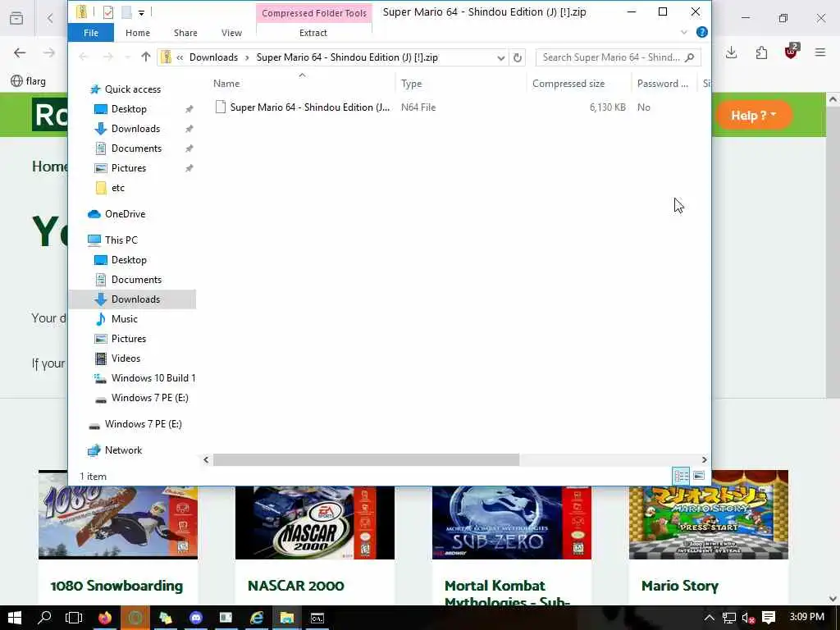840x630 pixels.
Task: Open the Windows Start menu
Action: tap(15, 619)
